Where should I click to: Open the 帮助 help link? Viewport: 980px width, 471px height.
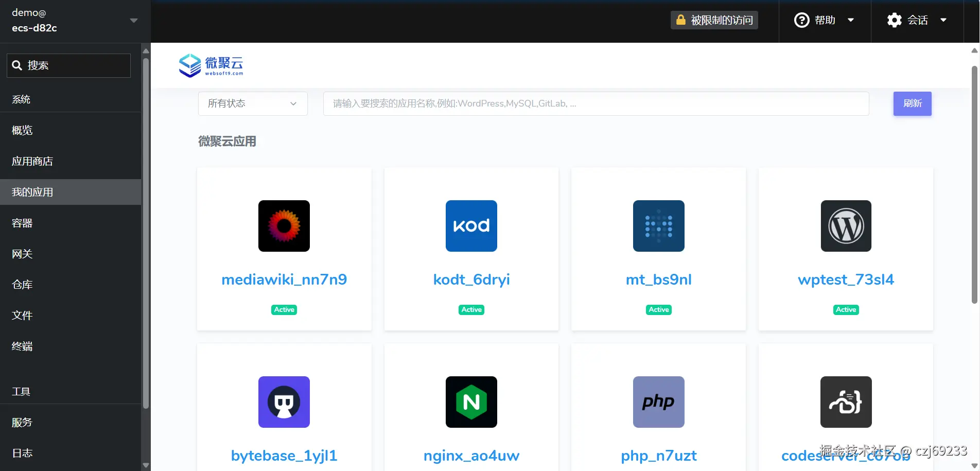click(825, 20)
